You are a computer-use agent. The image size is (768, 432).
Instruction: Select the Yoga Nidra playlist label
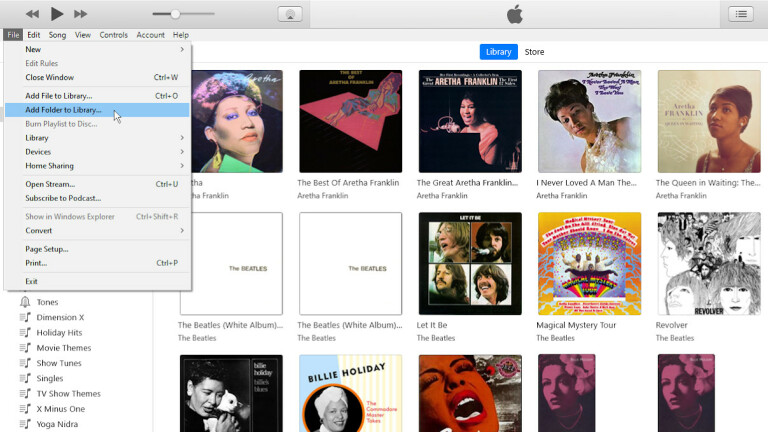pyautogui.click(x=57, y=424)
